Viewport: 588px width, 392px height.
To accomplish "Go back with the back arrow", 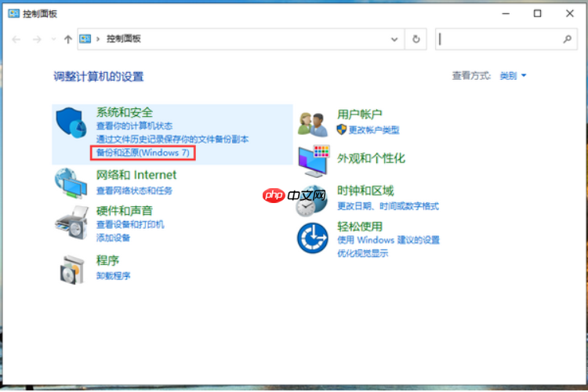I will coord(16,39).
